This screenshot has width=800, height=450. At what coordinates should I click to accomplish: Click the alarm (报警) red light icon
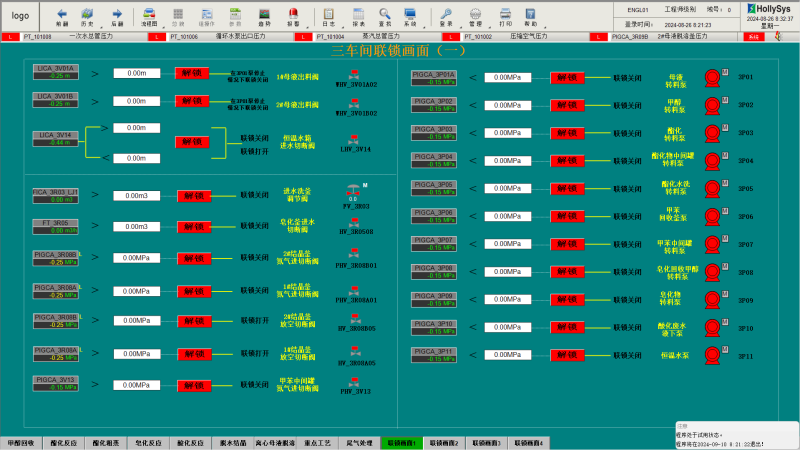pos(293,14)
